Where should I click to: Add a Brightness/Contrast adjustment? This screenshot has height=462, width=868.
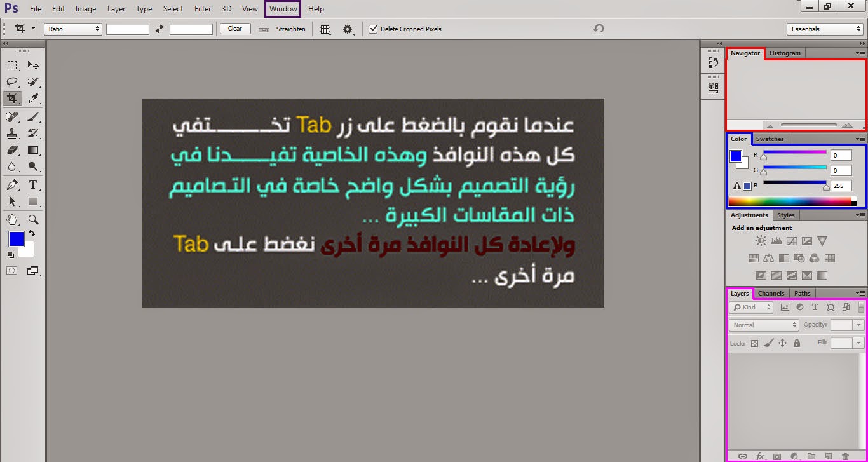(x=761, y=241)
